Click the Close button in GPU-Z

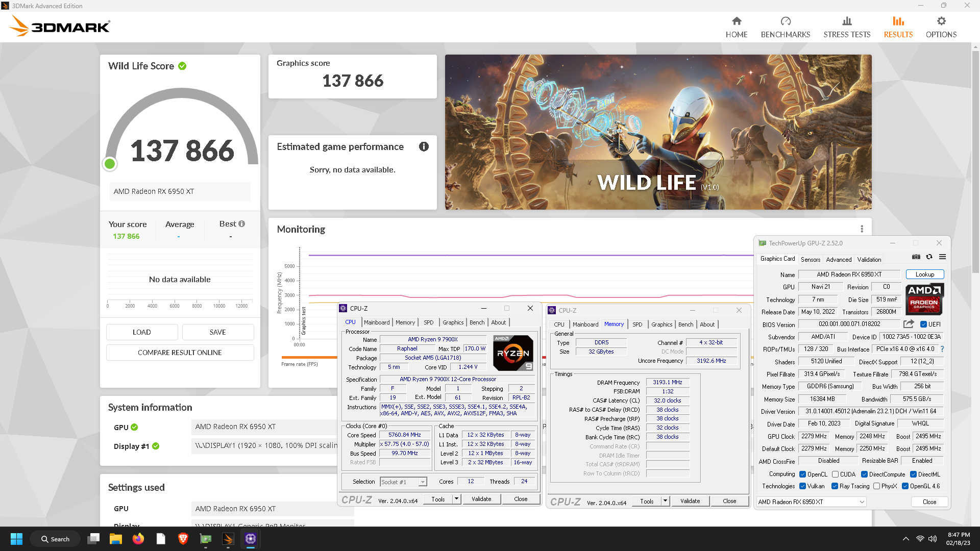click(x=929, y=502)
